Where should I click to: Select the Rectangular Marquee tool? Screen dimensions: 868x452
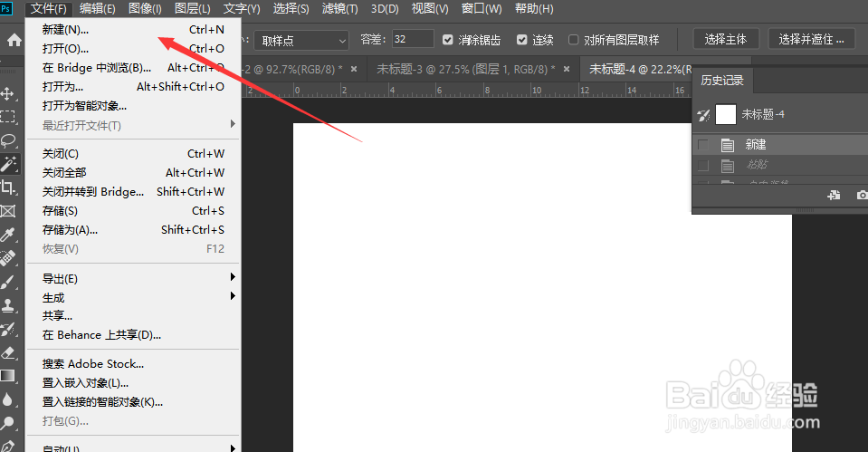pos(8,117)
